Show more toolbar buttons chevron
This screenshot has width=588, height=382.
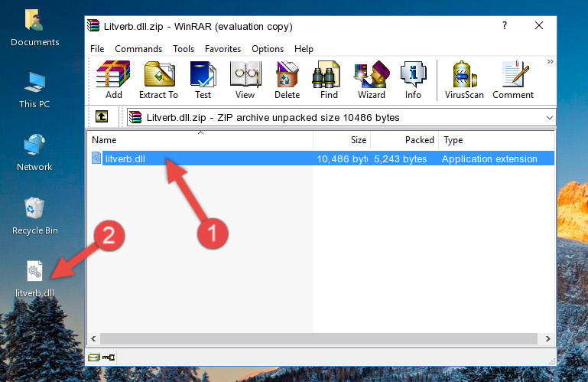click(x=550, y=61)
